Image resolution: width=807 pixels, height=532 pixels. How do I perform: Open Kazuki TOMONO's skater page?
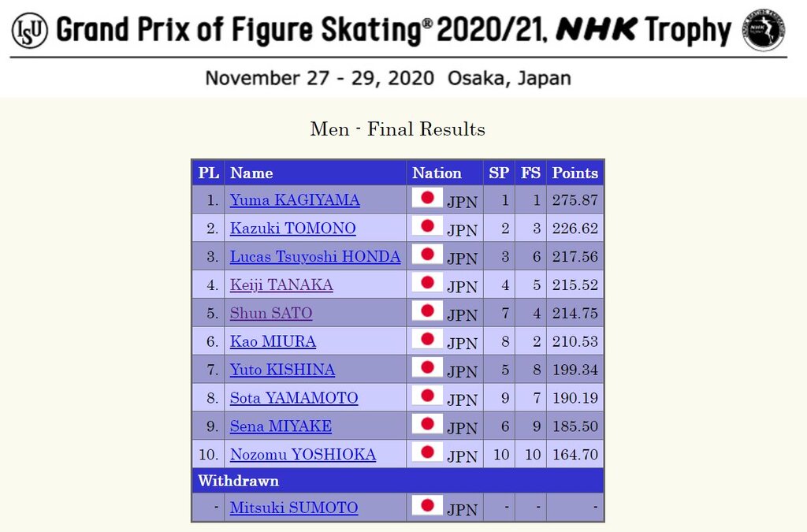pos(293,228)
